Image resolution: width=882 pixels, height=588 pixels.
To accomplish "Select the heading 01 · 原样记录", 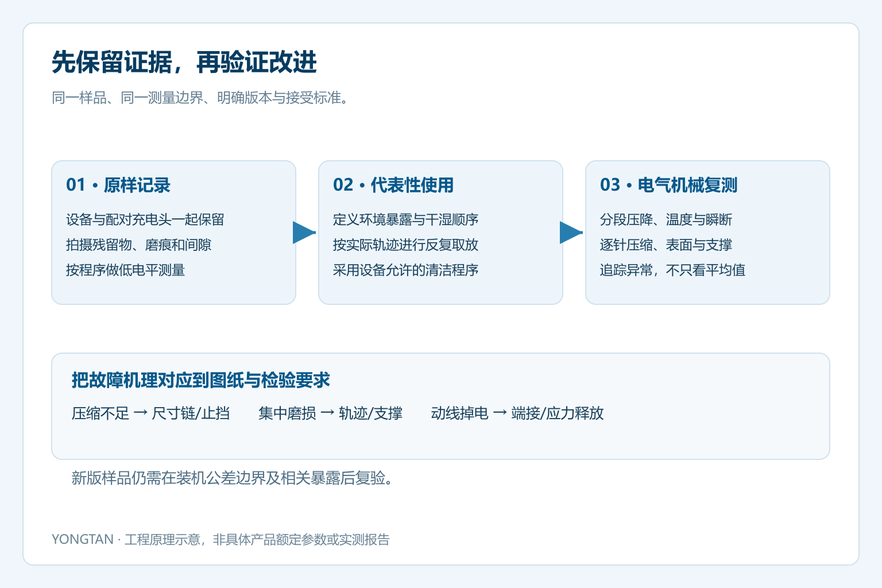I will [118, 185].
